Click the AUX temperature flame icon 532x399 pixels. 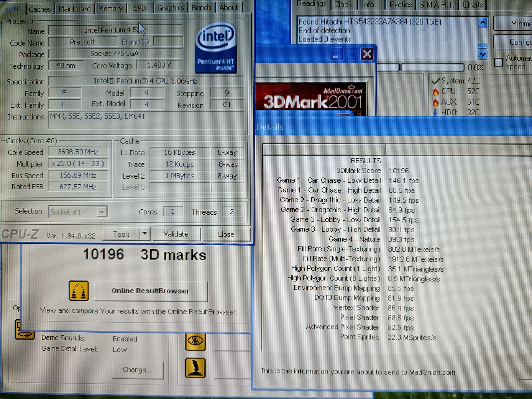435,102
